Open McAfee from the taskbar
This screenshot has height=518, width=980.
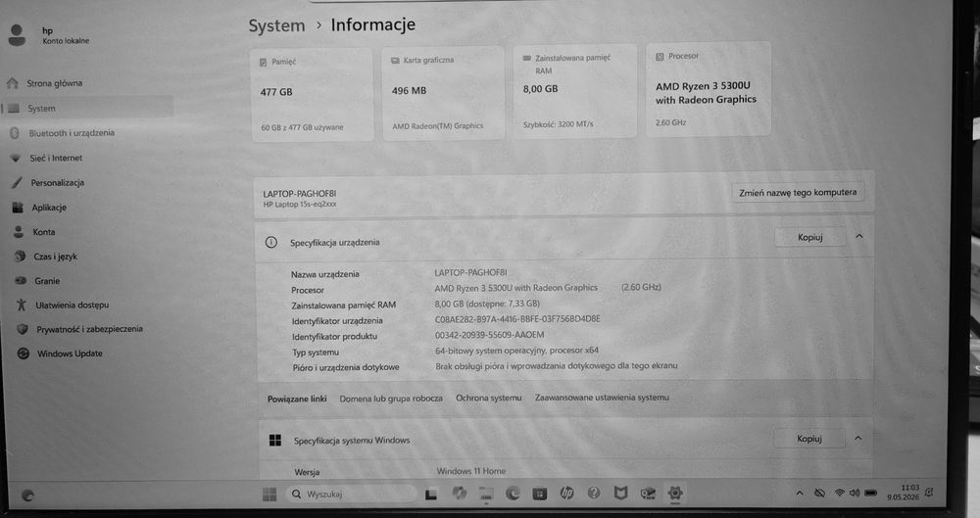click(x=620, y=493)
